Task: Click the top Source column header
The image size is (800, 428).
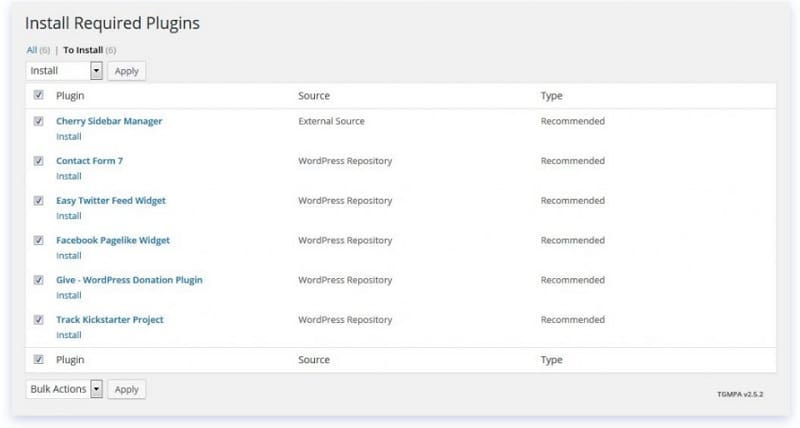Action: (314, 95)
